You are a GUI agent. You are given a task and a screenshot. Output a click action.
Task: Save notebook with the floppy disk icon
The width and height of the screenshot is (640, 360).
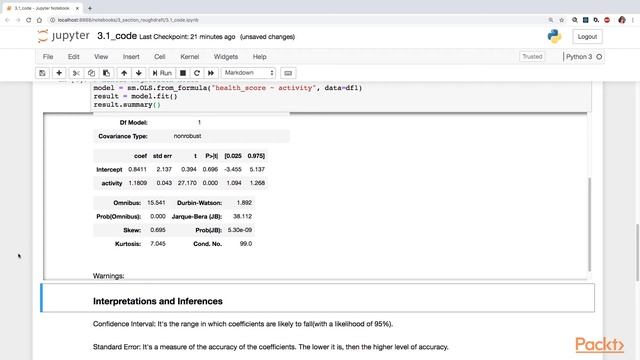click(42, 73)
